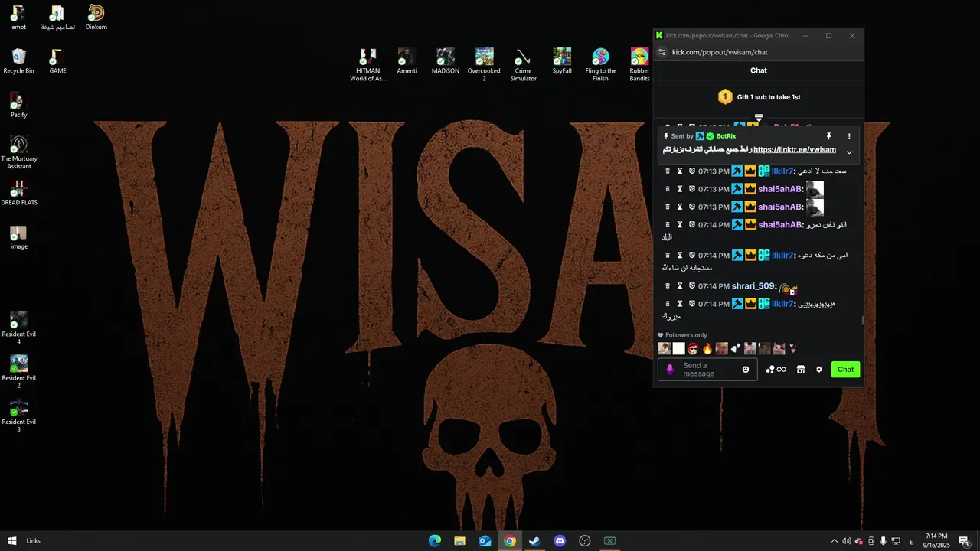Screen dimensions: 980x551
Task: Click the BotRix sender name
Action: pos(726,136)
